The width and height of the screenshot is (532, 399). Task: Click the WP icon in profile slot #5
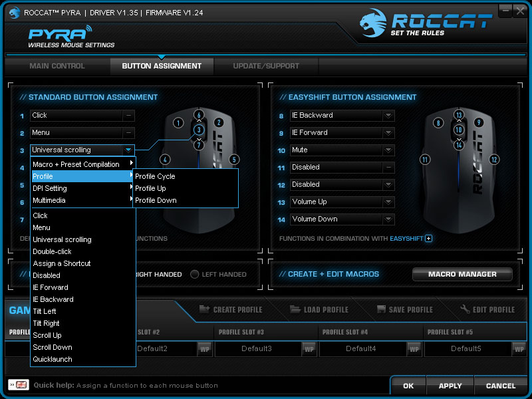click(x=519, y=349)
